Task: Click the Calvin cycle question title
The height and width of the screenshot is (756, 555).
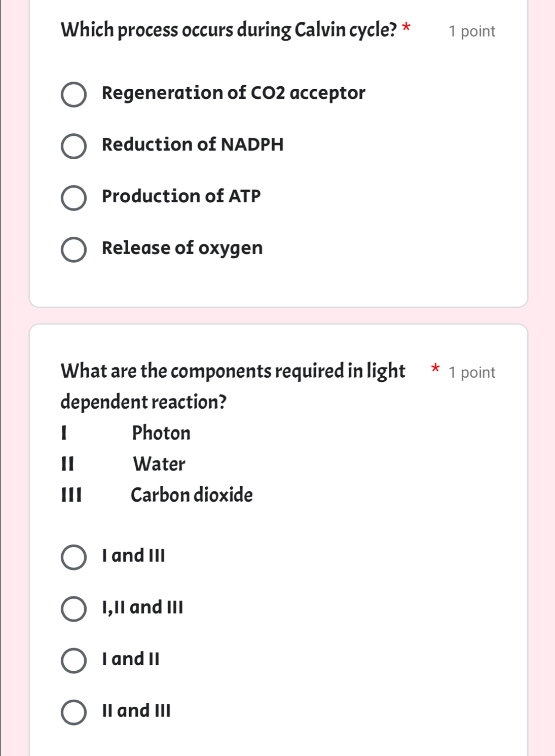Action: (228, 29)
